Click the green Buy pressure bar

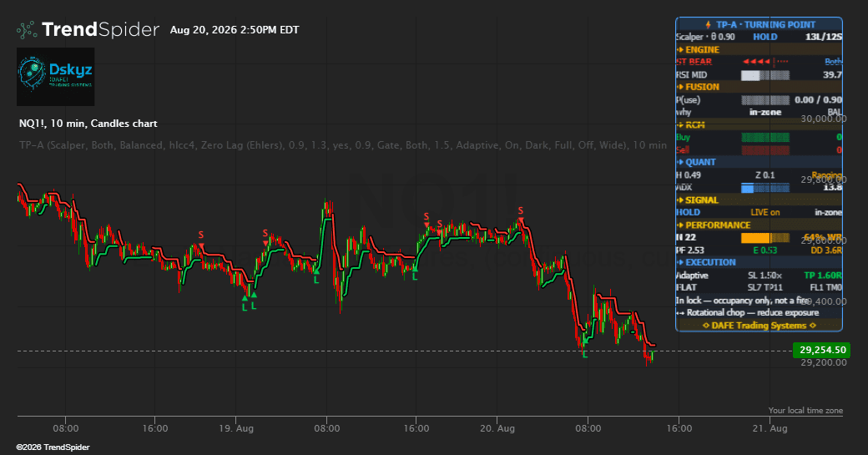(x=765, y=137)
